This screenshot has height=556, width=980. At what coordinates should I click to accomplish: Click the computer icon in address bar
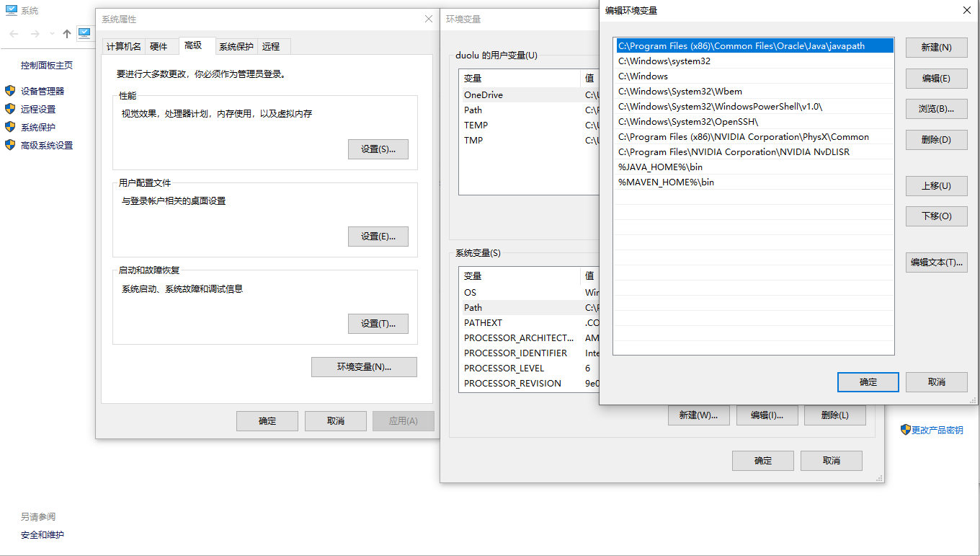click(85, 33)
